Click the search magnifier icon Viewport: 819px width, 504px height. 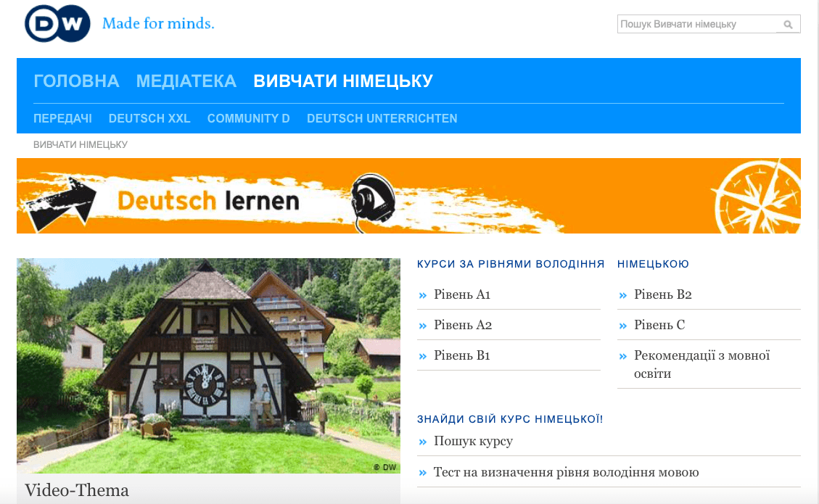click(788, 25)
